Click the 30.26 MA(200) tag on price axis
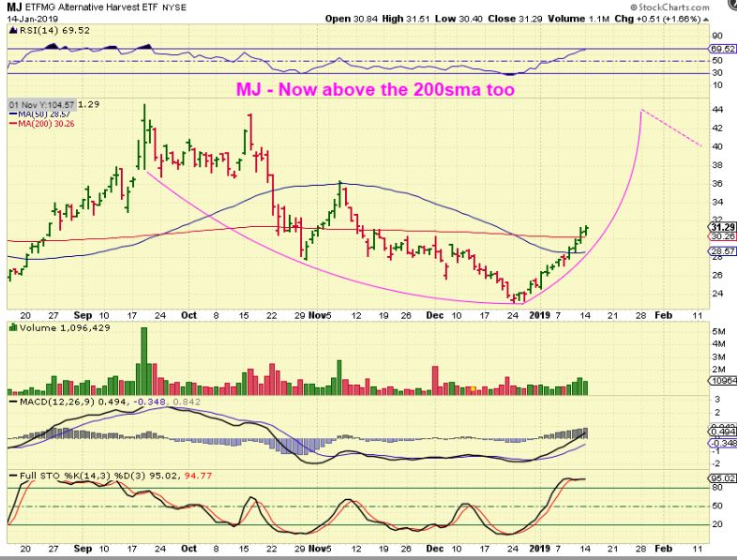737x560 pixels. point(723,236)
